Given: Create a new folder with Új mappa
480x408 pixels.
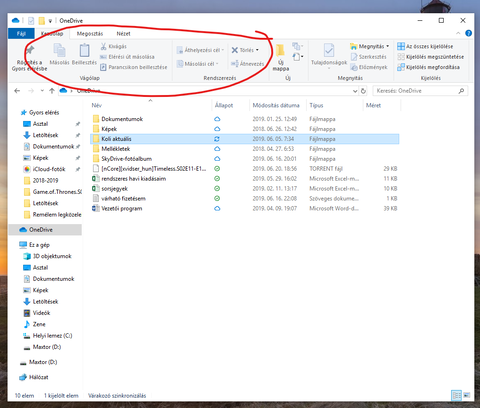Looking at the screenshot, I should pyautogui.click(x=281, y=57).
